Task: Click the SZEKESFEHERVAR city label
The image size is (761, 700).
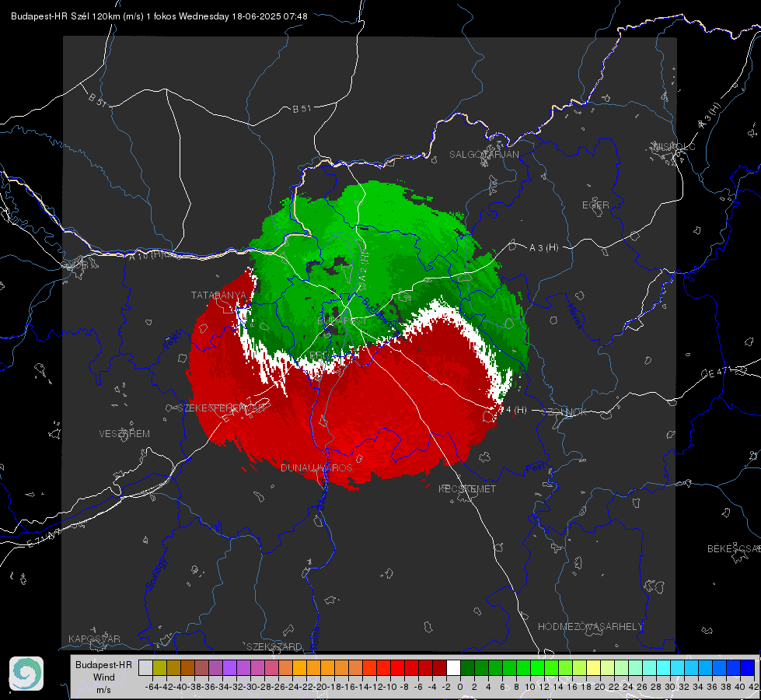Action: 222,408
